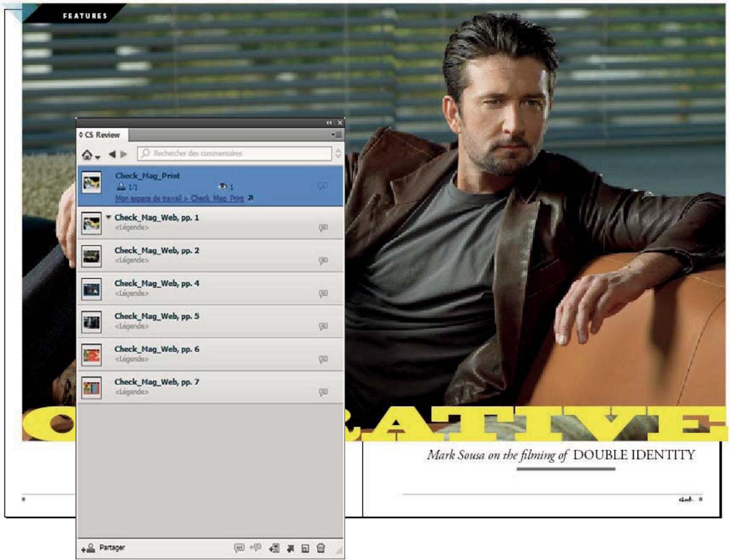Click comment bubble on Check_Mag_Web, pp. 1
The image size is (729, 560).
(x=324, y=228)
